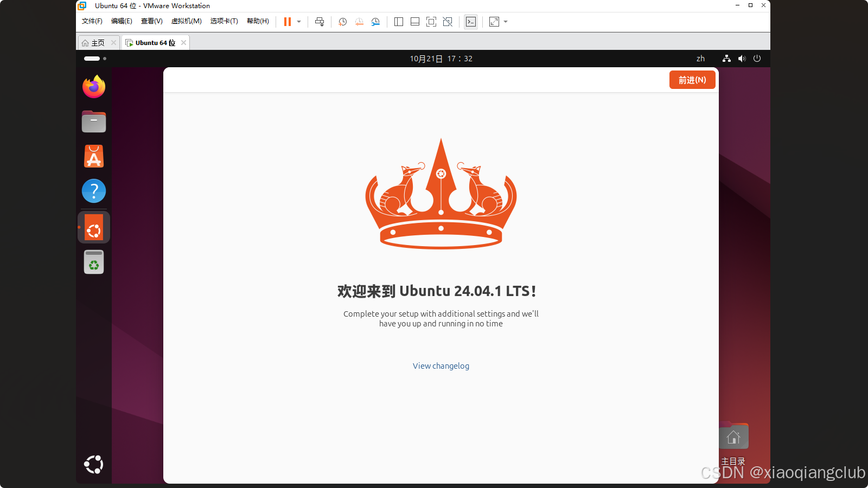Image resolution: width=868 pixels, height=488 pixels.
Task: Click the stretch guest display icon
Action: point(494,22)
